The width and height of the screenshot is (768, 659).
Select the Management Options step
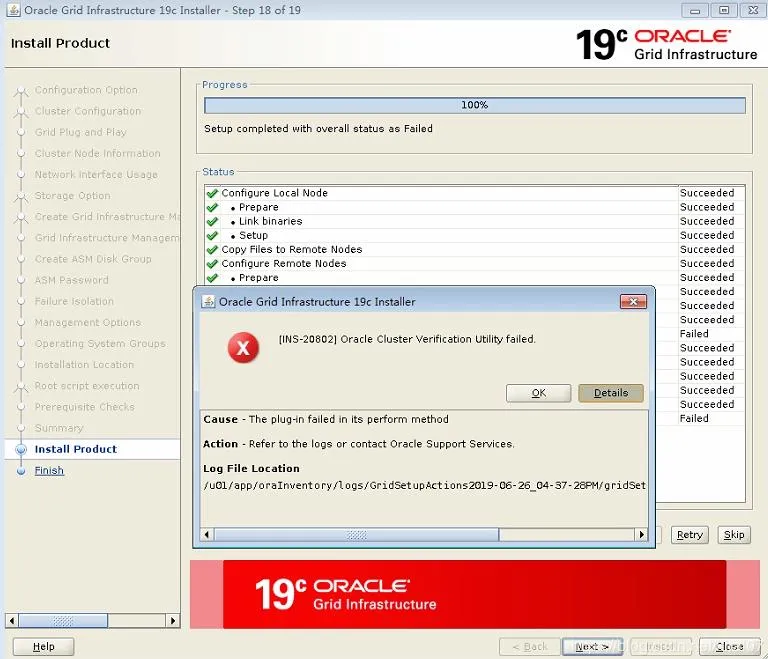pos(88,322)
